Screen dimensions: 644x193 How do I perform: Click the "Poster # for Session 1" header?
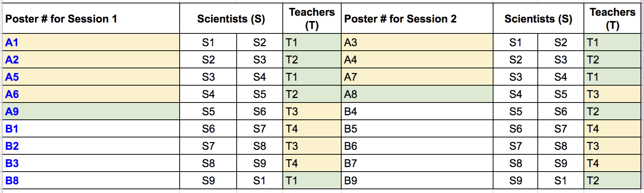pos(61,19)
